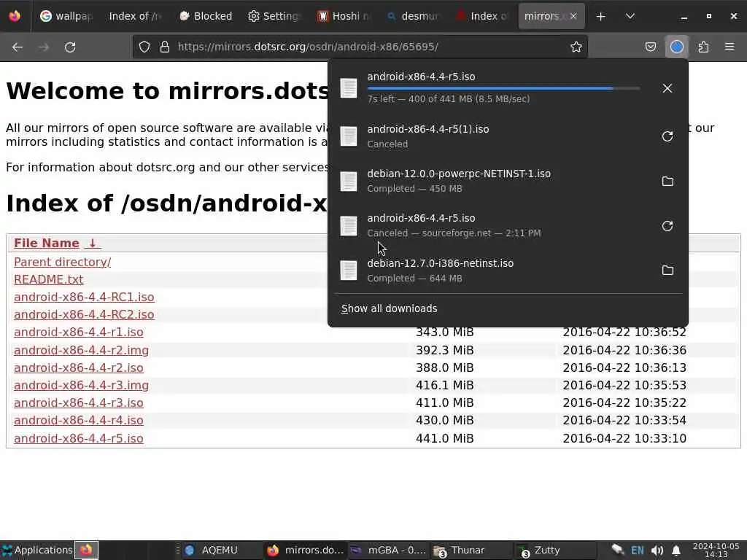Retry the android-x86-4.4-r5(1).iso download

click(x=667, y=136)
